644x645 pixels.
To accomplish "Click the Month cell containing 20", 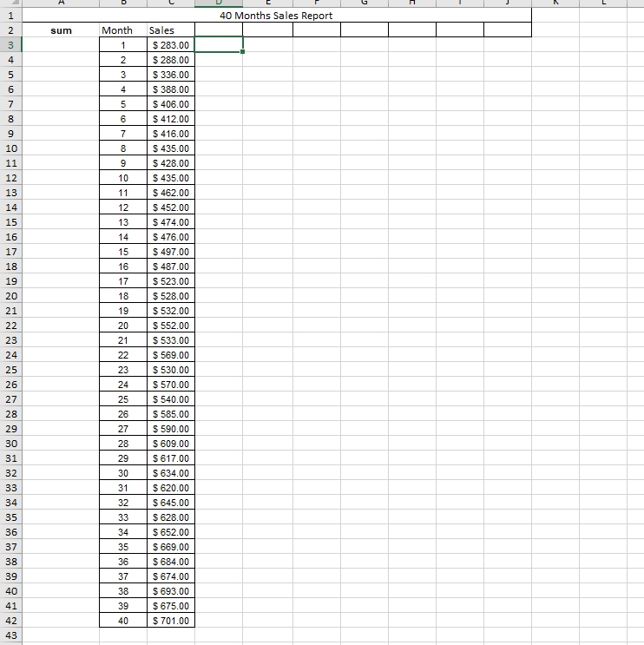I will tap(123, 326).
